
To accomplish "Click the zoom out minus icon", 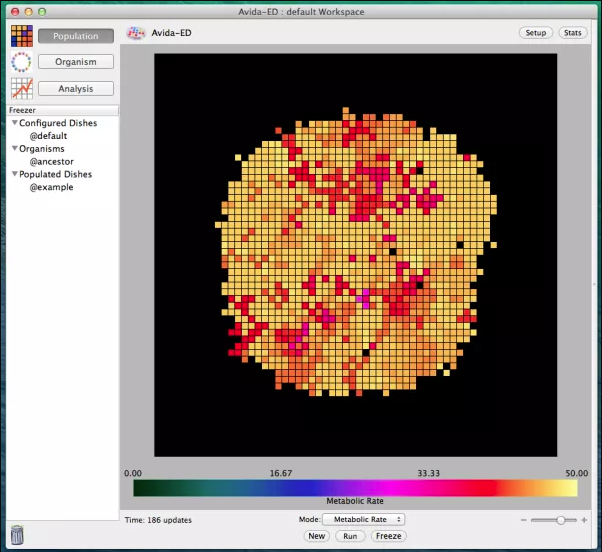I will coord(524,520).
